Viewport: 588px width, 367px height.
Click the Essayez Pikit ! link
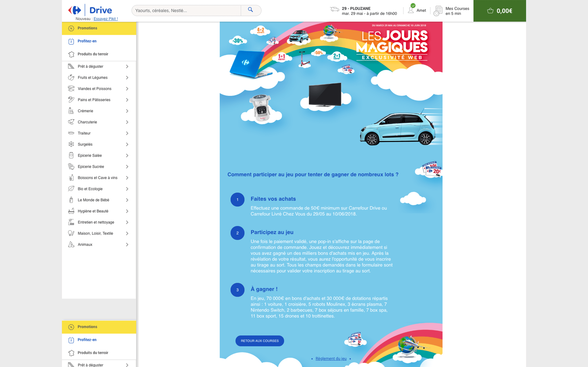click(x=105, y=19)
